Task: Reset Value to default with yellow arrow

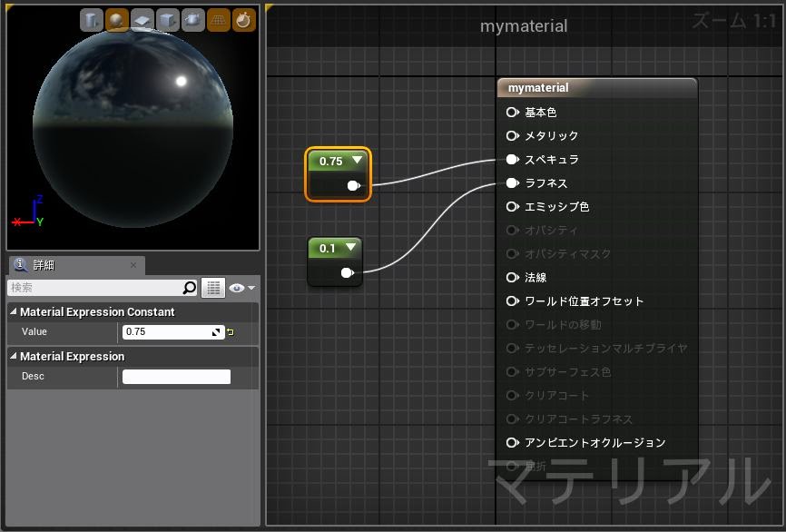Action: click(x=231, y=332)
